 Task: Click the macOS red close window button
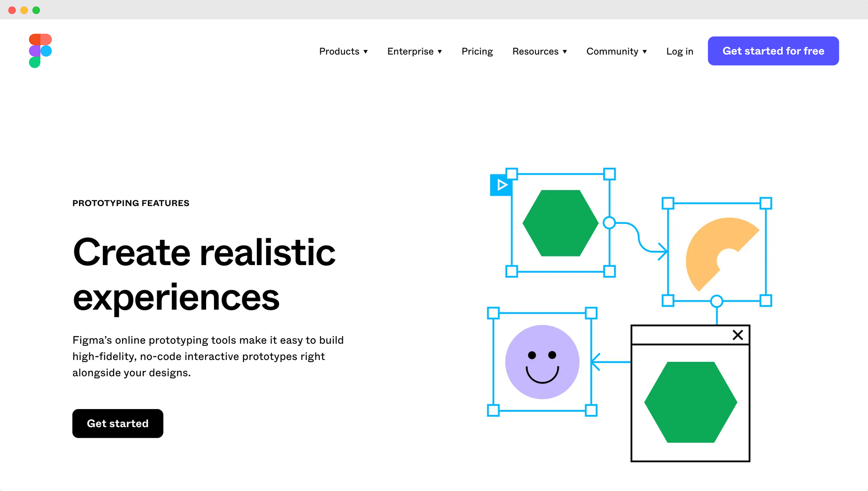click(12, 10)
